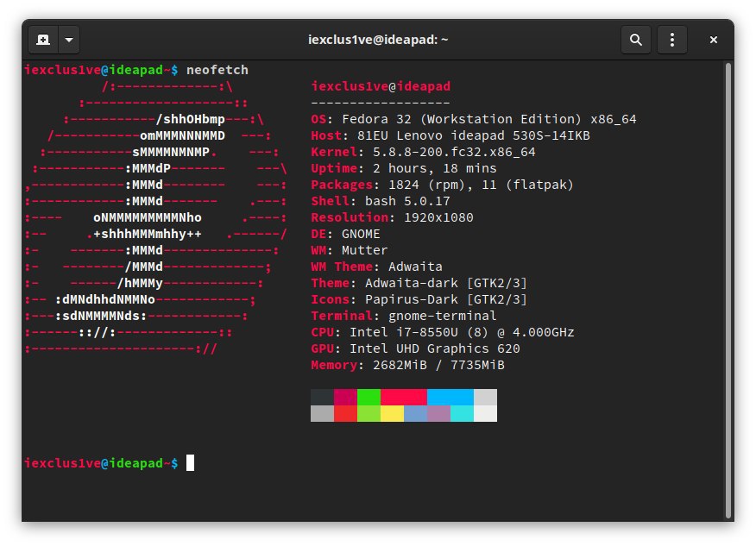The width and height of the screenshot is (756, 546).
Task: Open a new terminal tab
Action: point(43,40)
